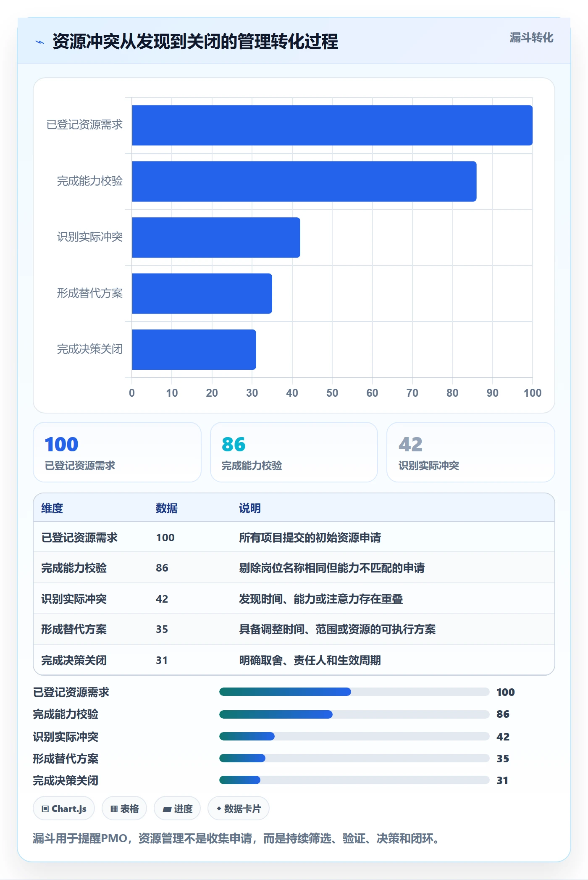588x880 pixels.
Task: Click the value 31 in the table
Action: tap(162, 660)
